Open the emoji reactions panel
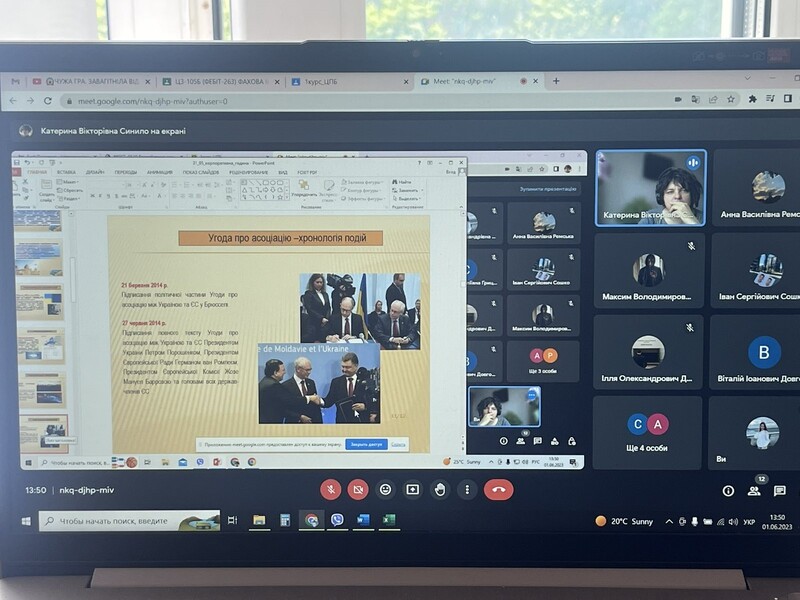800x600 pixels. click(x=385, y=490)
